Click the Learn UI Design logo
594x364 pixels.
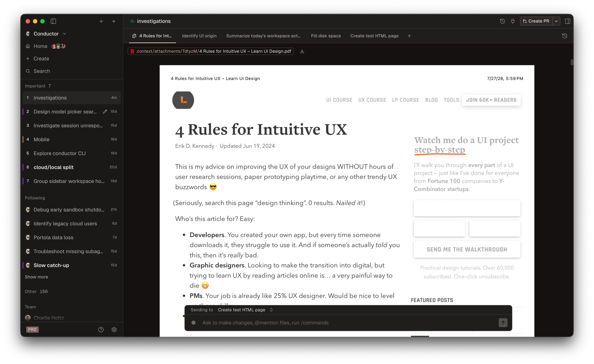click(183, 100)
